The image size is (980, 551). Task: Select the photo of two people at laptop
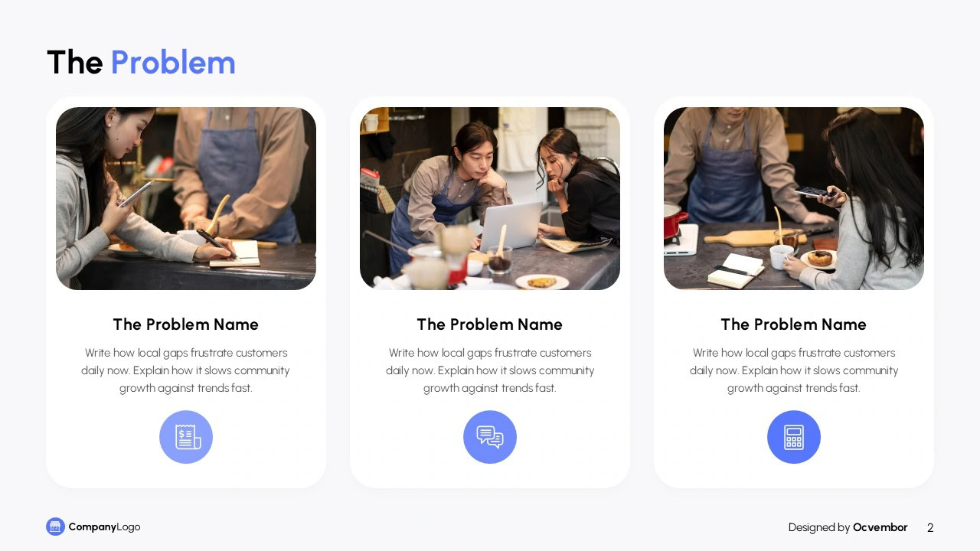click(490, 198)
